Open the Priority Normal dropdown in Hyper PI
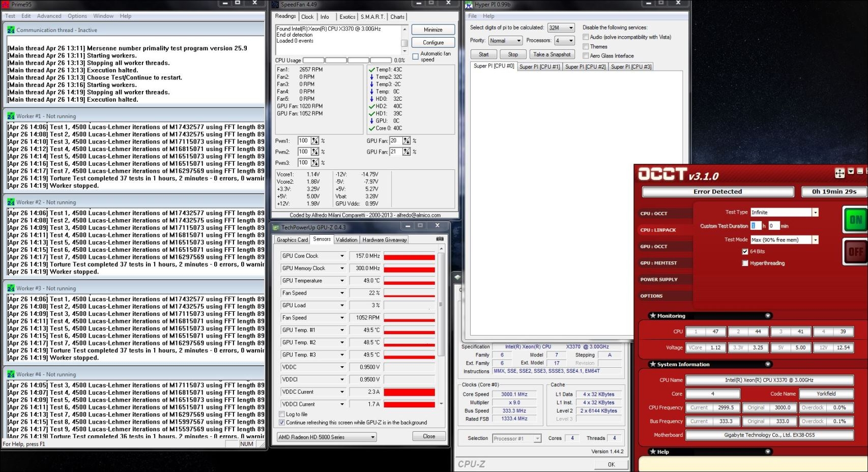Image resolution: width=868 pixels, height=472 pixels. pos(505,40)
